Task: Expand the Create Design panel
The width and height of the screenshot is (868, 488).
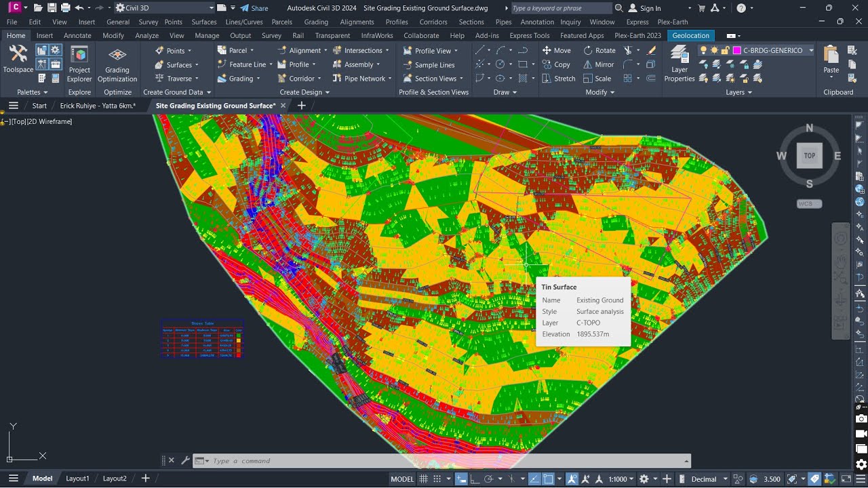Action: 304,92
